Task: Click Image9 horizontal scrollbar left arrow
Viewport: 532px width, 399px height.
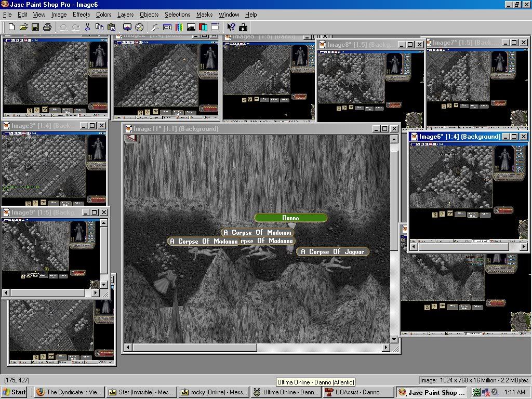Action: (x=6, y=292)
